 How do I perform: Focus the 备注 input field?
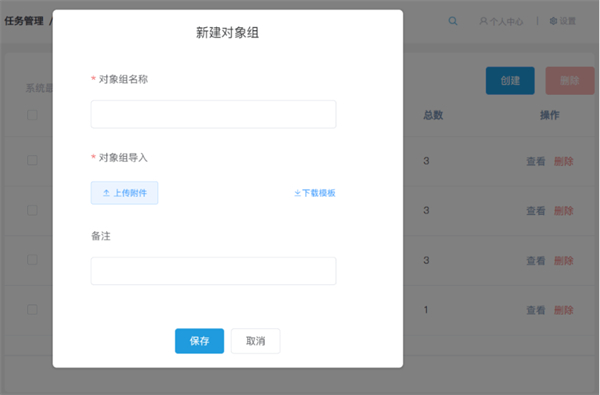coord(214,271)
